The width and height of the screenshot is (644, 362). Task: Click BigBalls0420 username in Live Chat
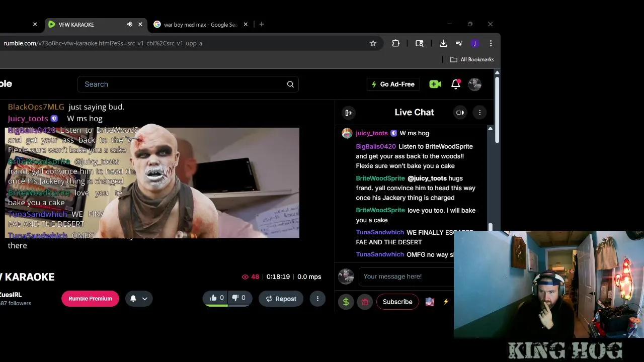click(x=376, y=146)
